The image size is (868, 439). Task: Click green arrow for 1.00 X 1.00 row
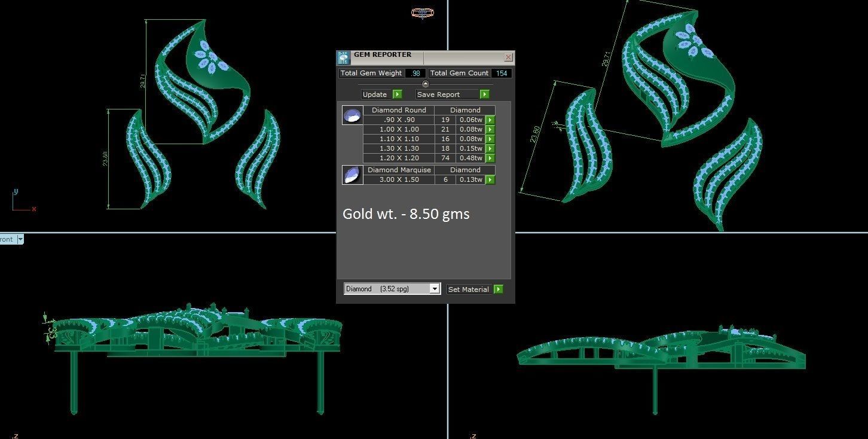click(490, 129)
